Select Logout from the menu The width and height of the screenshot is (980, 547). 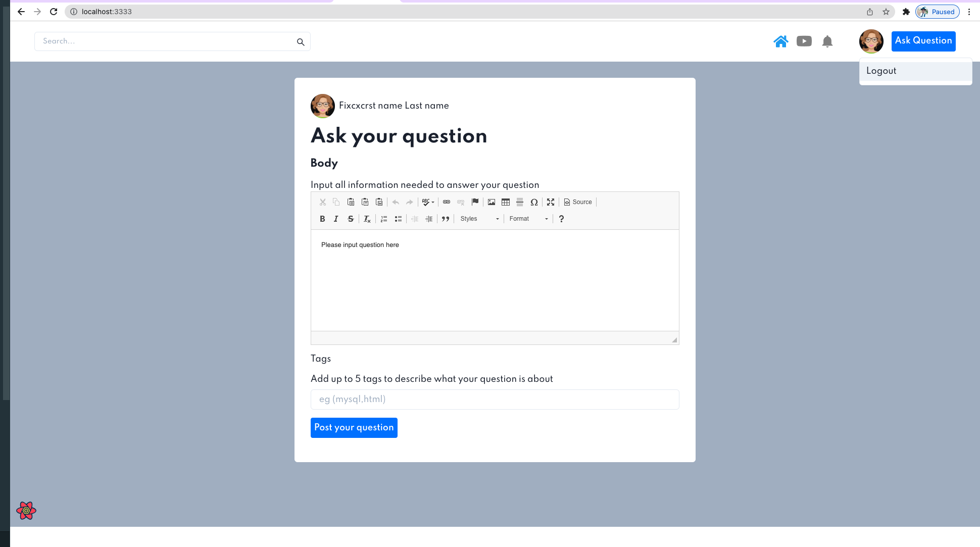point(915,71)
